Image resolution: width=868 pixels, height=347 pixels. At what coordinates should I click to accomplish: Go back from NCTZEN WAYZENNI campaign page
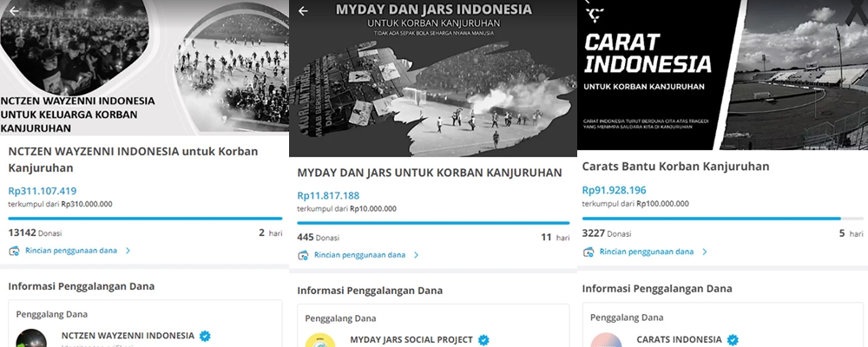click(15, 11)
